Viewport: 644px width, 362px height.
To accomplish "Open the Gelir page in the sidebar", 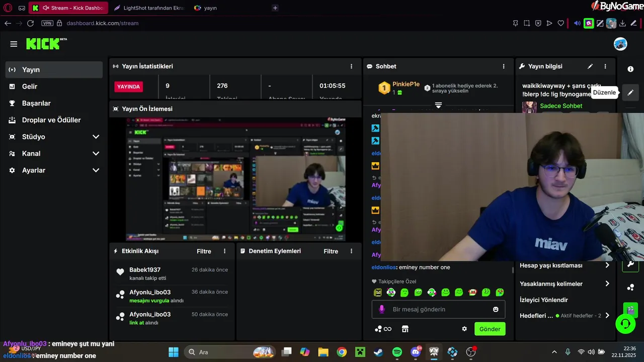I will point(54,86).
